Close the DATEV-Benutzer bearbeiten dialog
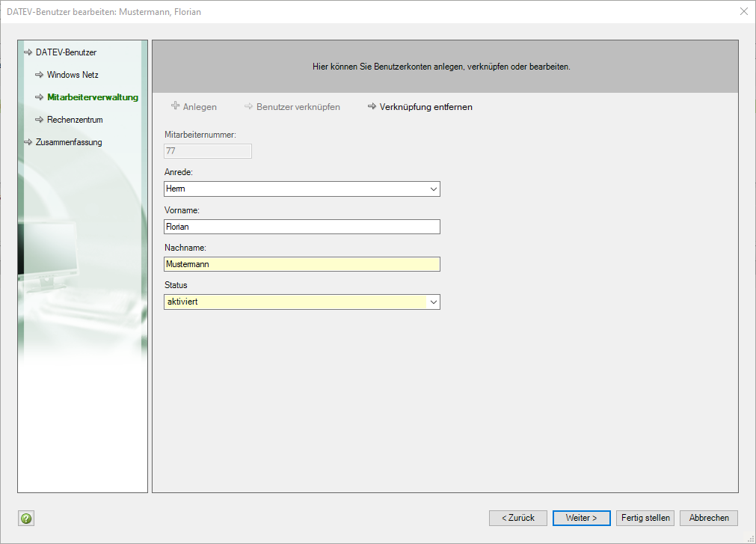 744,11
